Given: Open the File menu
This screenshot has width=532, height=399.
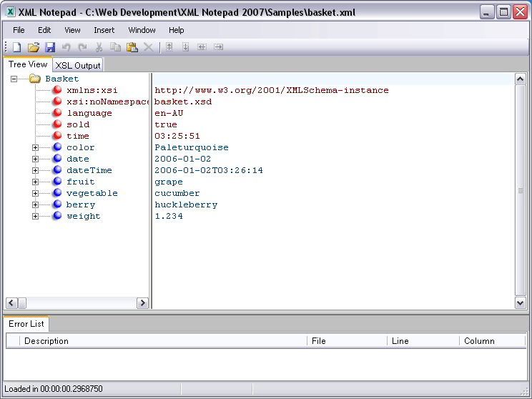Looking at the screenshot, I should coord(19,30).
